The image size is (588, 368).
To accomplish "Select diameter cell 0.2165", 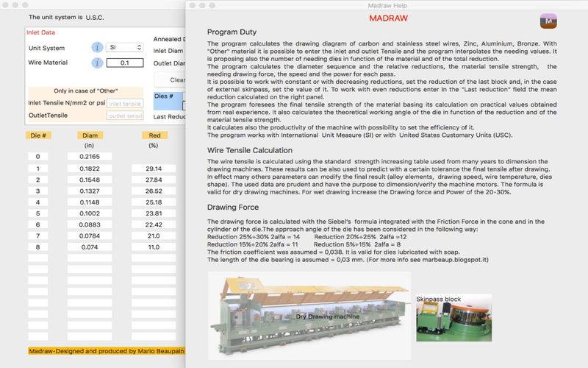I will [x=90, y=156].
